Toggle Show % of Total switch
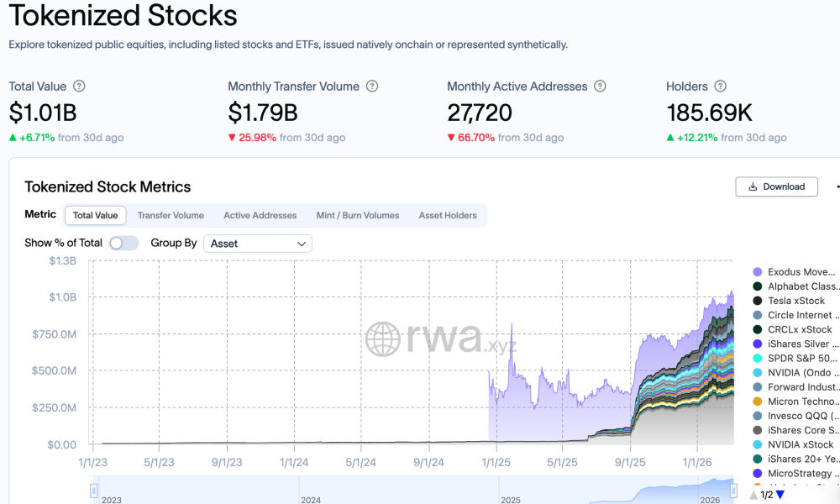The image size is (840, 504). (x=123, y=243)
